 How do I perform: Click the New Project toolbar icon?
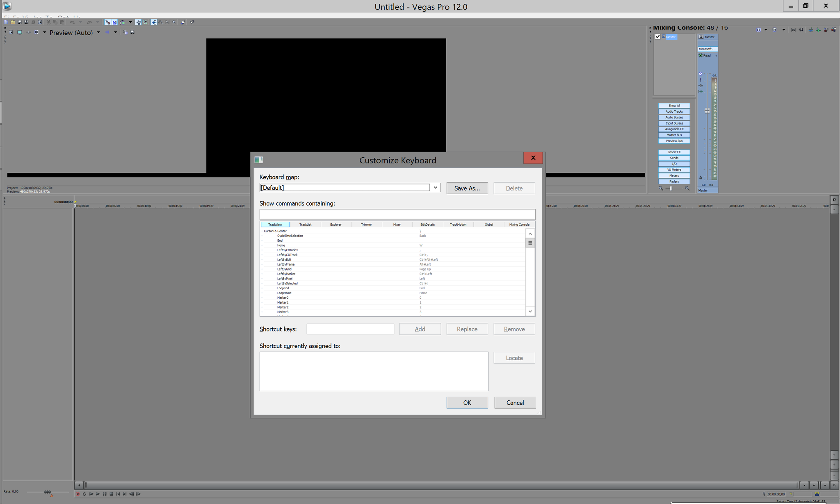point(6,22)
